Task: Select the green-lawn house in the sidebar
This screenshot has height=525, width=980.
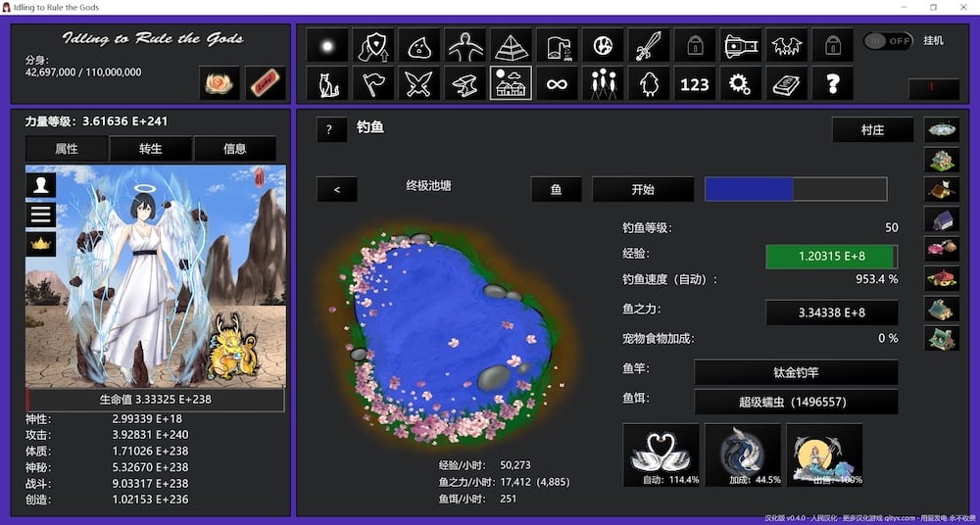Action: 942,160
